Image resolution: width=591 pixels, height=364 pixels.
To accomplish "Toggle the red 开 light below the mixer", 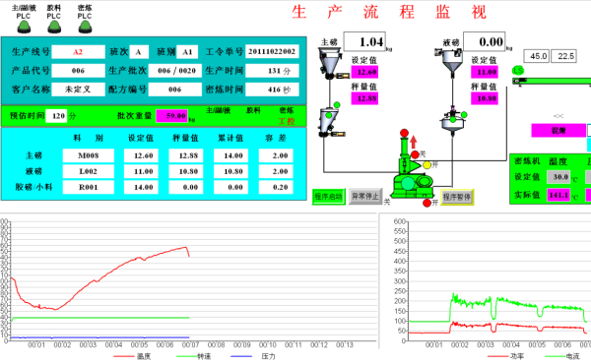I will coord(427,203).
